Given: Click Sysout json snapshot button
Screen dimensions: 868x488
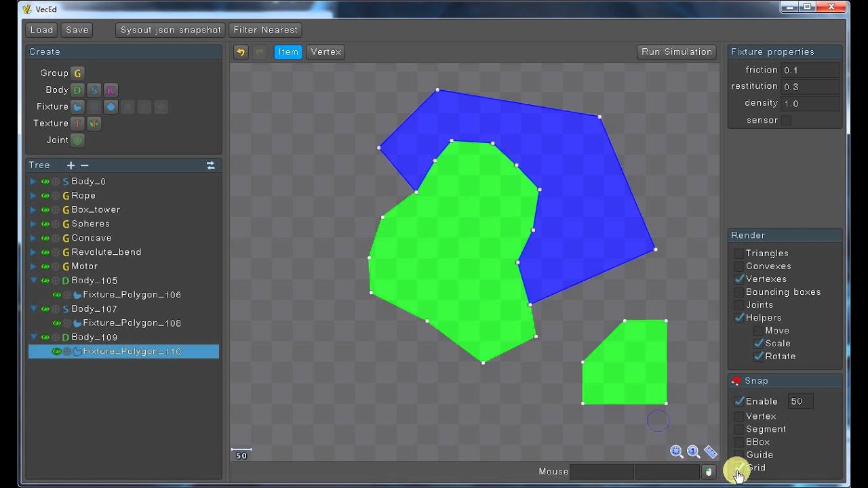Looking at the screenshot, I should [171, 30].
